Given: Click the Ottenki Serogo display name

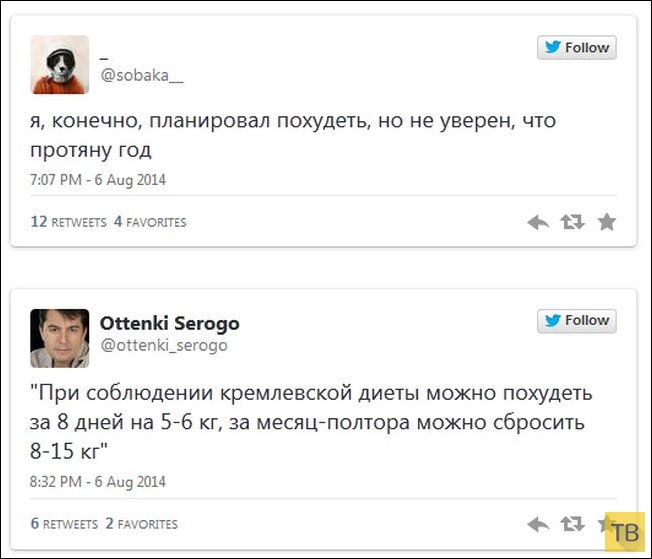Looking at the screenshot, I should 169,324.
